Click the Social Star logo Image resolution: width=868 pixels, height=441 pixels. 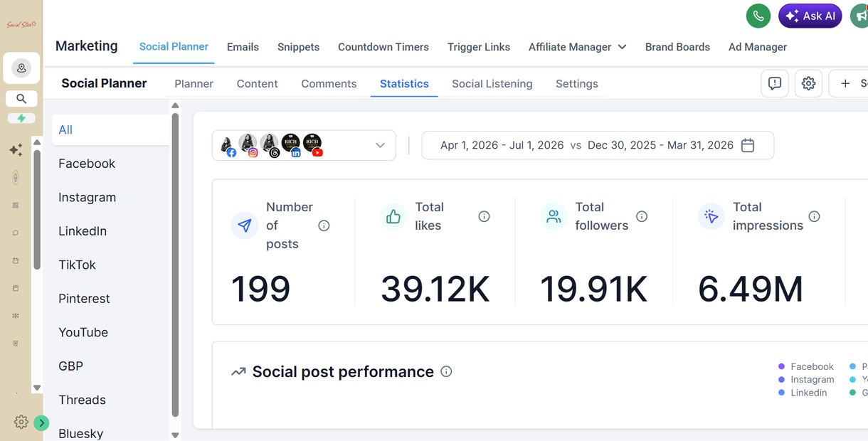pyautogui.click(x=21, y=24)
